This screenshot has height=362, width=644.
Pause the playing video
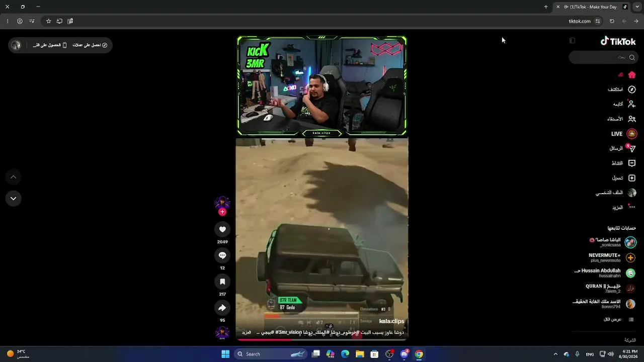click(322, 187)
